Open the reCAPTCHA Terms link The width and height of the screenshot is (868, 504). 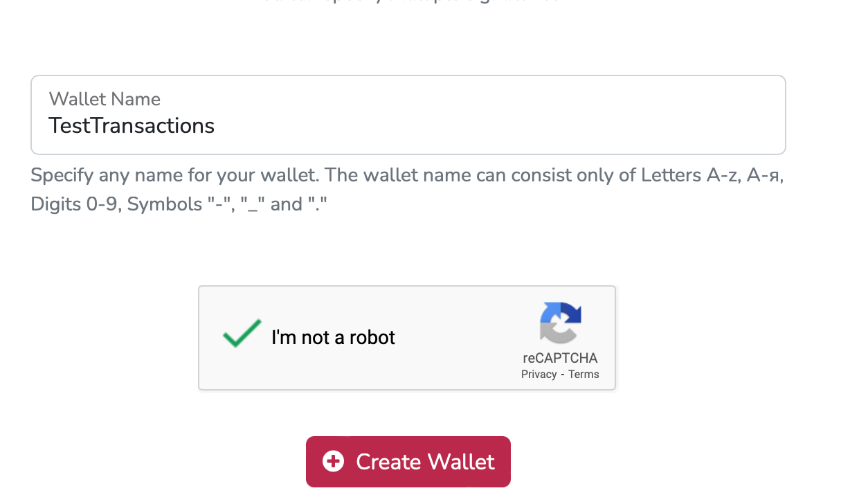click(584, 375)
